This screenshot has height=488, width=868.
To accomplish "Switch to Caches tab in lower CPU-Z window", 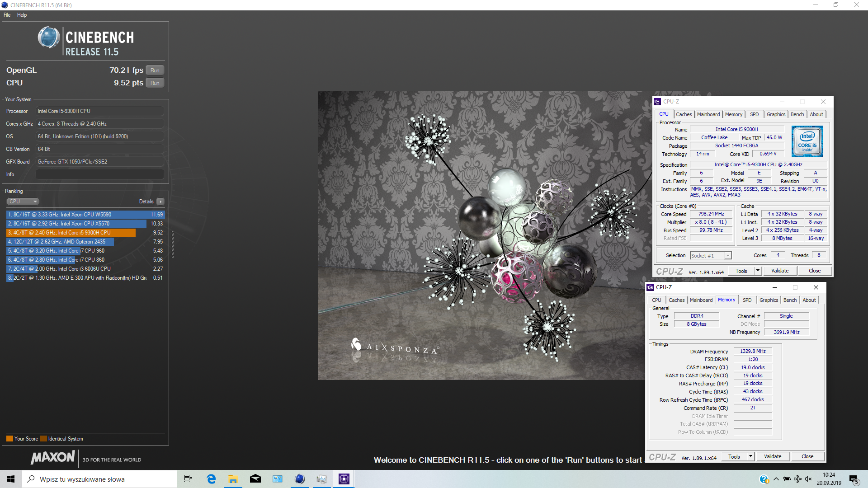I will [x=677, y=300].
